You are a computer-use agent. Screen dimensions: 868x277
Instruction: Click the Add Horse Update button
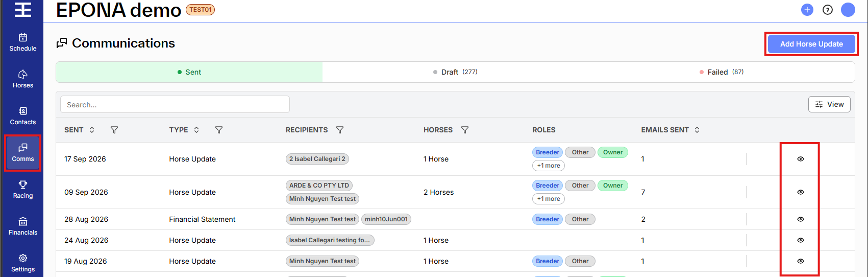click(x=811, y=44)
